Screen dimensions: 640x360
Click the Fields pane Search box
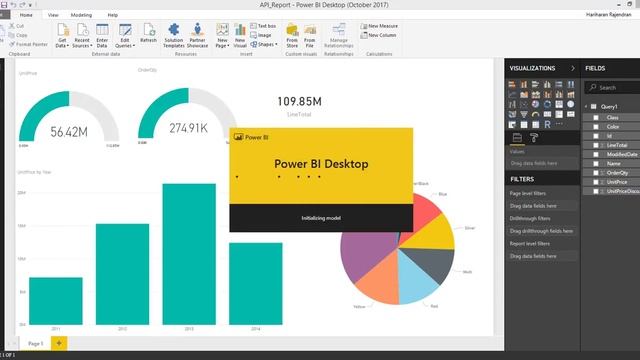tap(612, 87)
